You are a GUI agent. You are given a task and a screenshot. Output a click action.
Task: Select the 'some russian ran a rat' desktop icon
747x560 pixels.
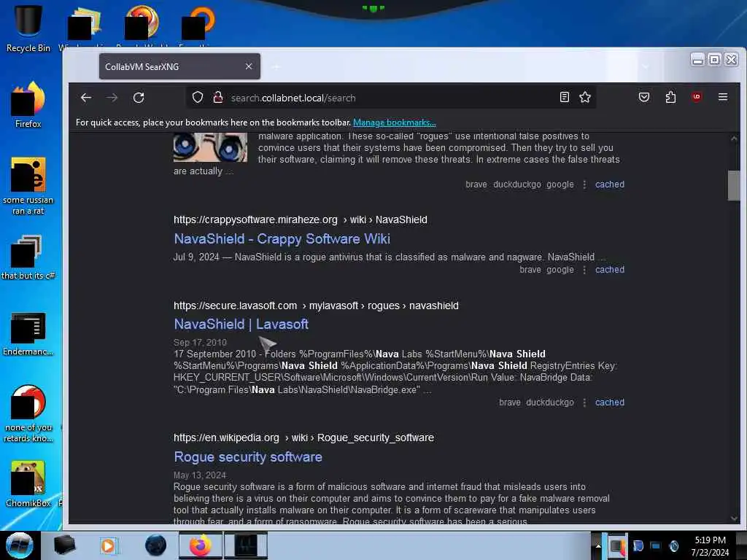[28, 186]
